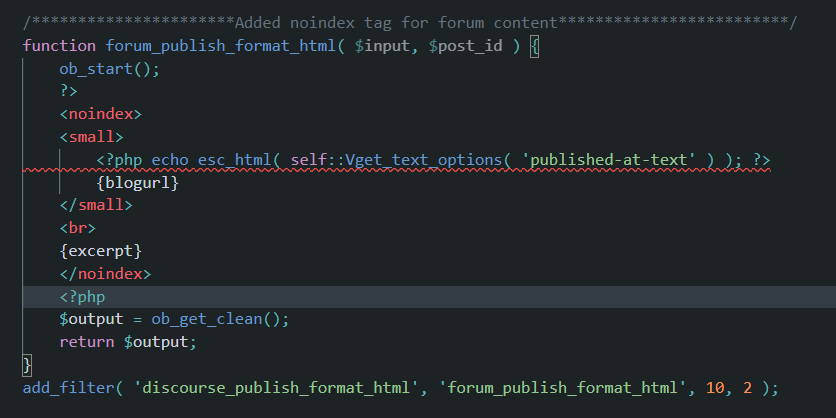Click the $input parameter
The width and height of the screenshot is (836, 418).
tap(382, 46)
